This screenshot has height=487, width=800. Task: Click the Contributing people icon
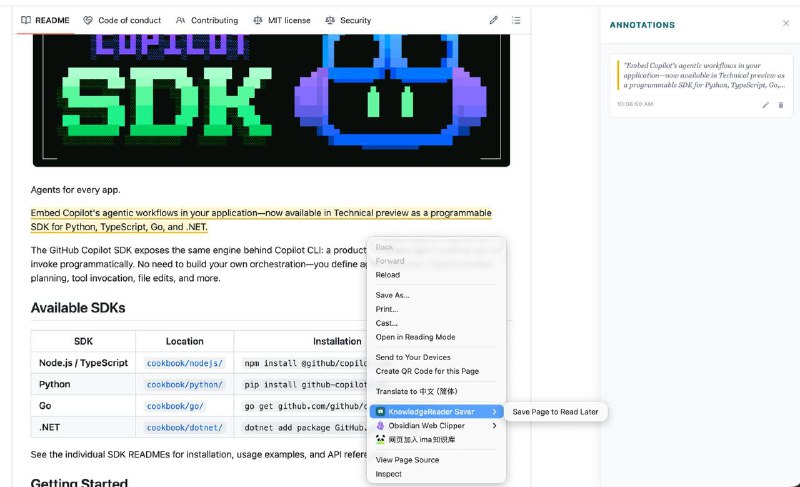click(x=181, y=20)
